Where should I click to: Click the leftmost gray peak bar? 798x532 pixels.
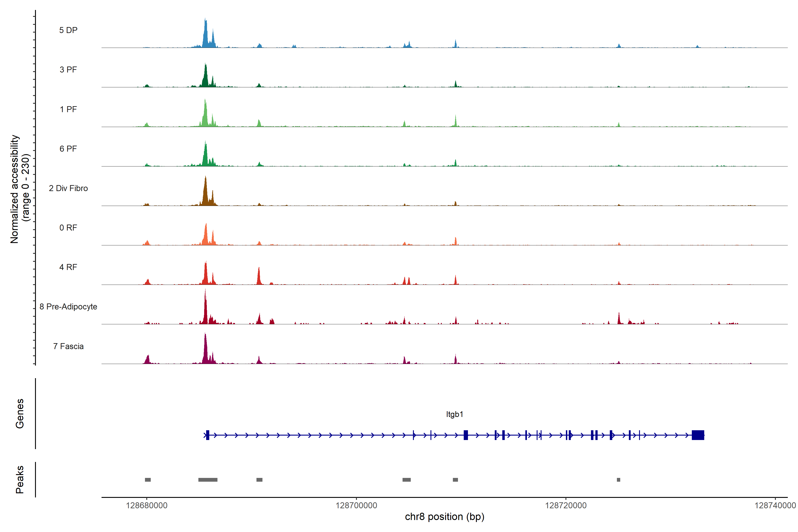(148, 480)
